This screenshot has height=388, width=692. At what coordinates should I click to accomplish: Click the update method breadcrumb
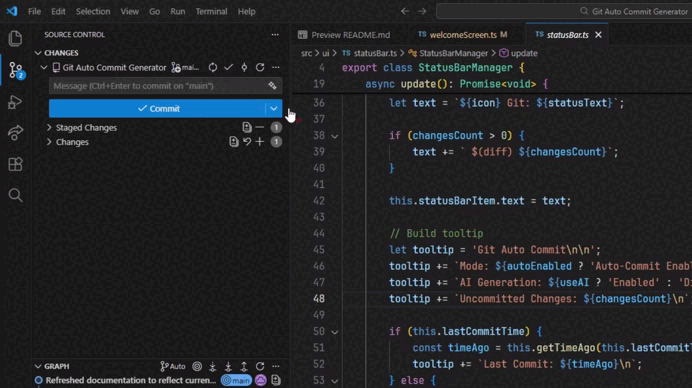[x=518, y=53]
